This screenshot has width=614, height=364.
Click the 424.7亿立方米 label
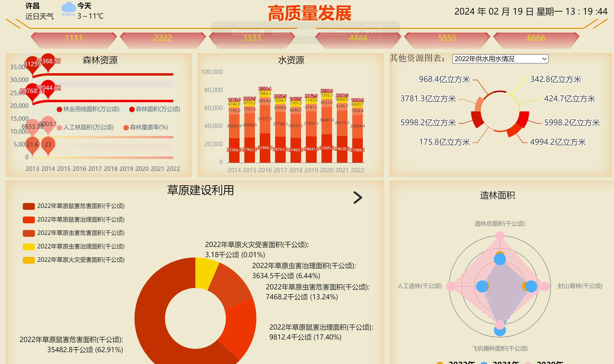click(x=570, y=99)
